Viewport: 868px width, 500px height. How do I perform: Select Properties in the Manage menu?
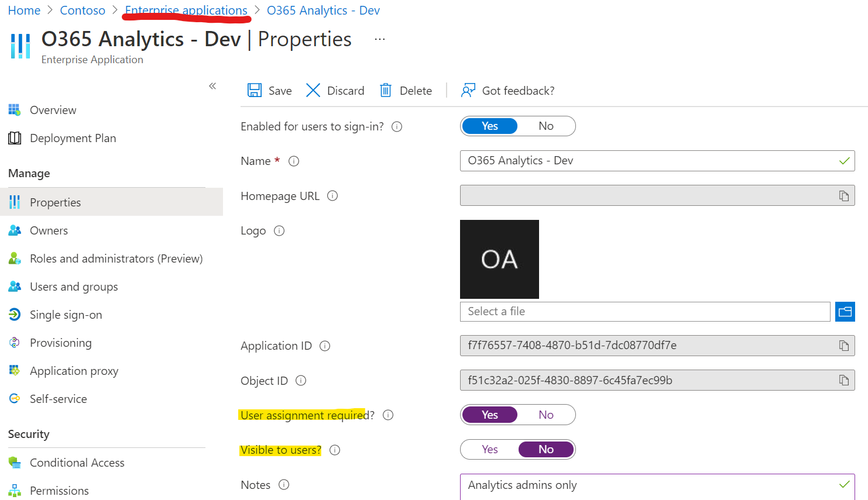[111, 202]
